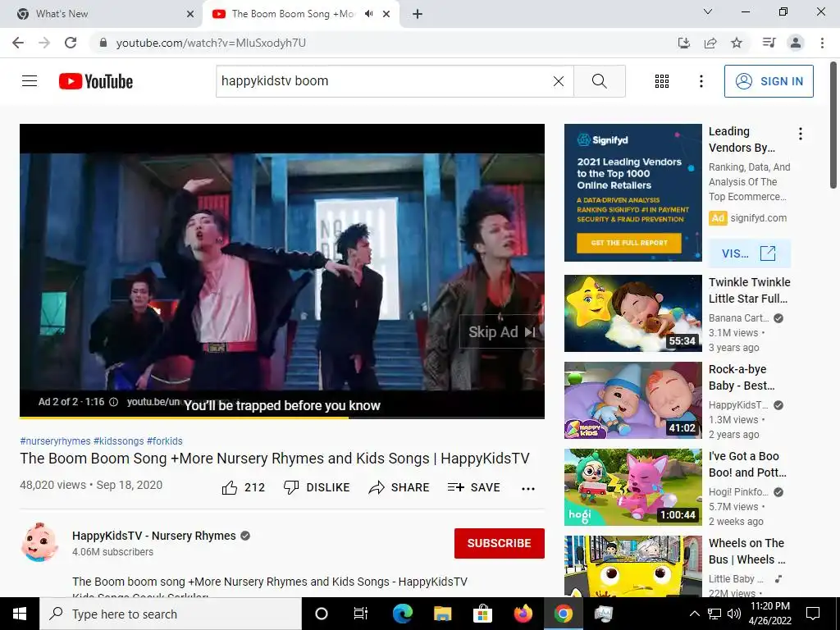
Task: Open system volume speaker icon
Action: coord(734,614)
